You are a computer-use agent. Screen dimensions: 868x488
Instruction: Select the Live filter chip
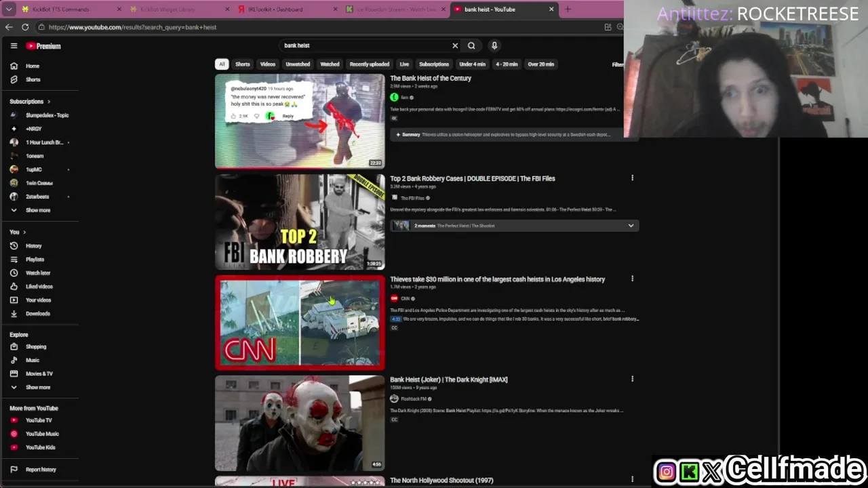[404, 64]
